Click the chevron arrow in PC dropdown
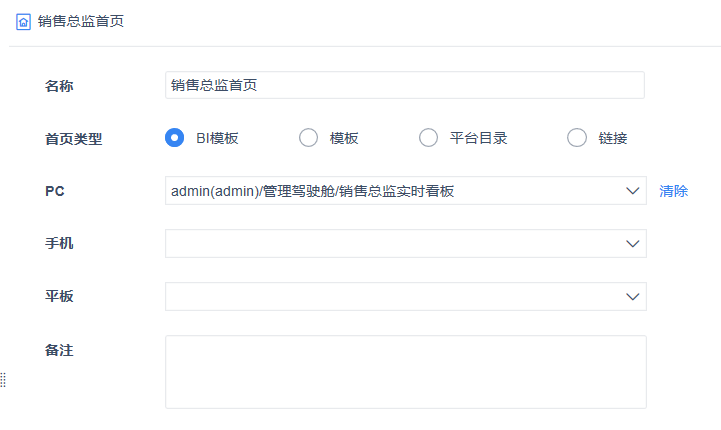 (x=632, y=191)
